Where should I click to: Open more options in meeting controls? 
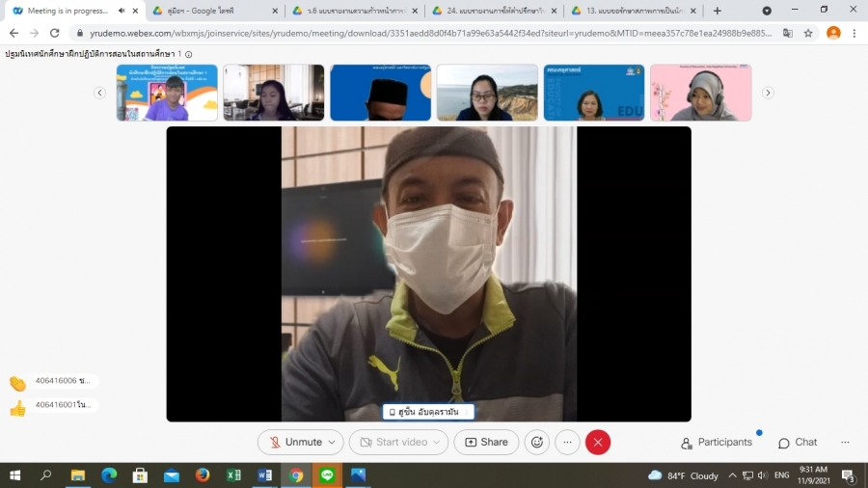(x=567, y=442)
